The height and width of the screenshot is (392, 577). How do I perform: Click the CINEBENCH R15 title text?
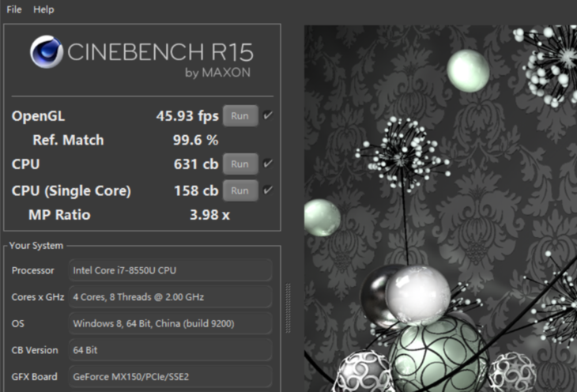click(160, 52)
